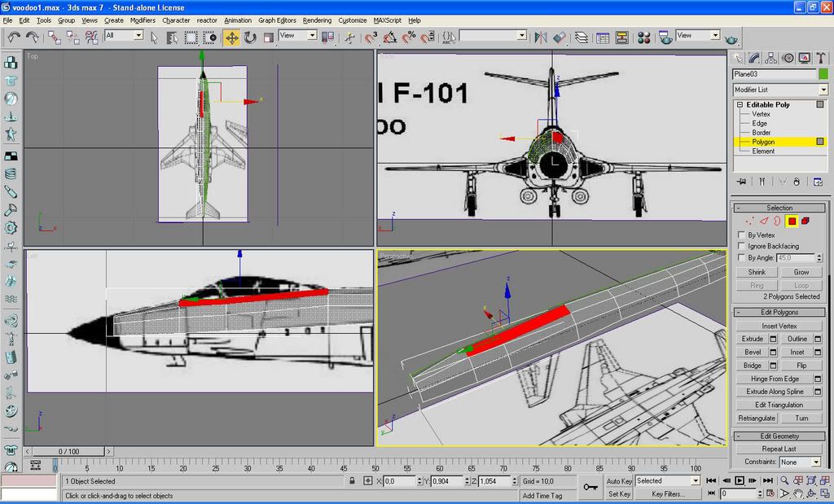Viewport: 834px width, 504px height.
Task: Activate Bind to Space Warp tool
Action: (x=91, y=37)
